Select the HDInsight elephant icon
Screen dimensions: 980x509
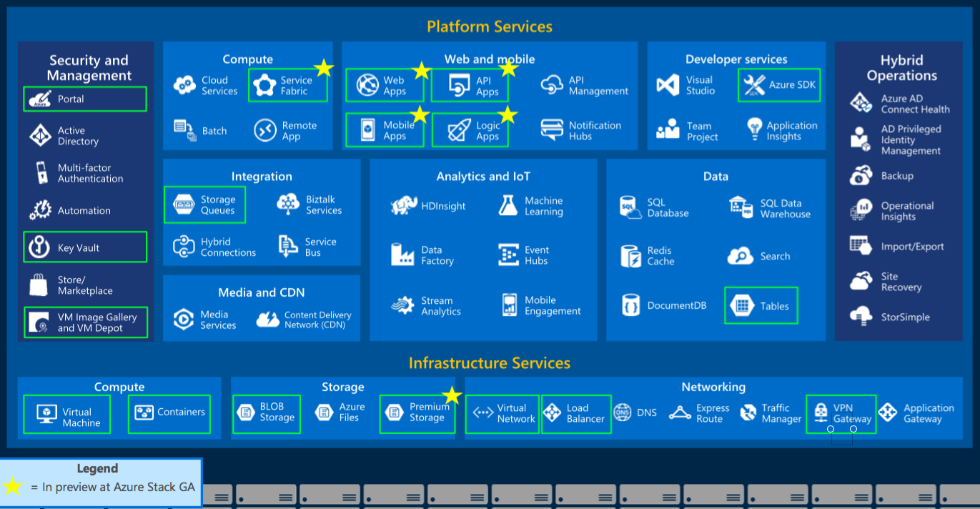pos(404,206)
